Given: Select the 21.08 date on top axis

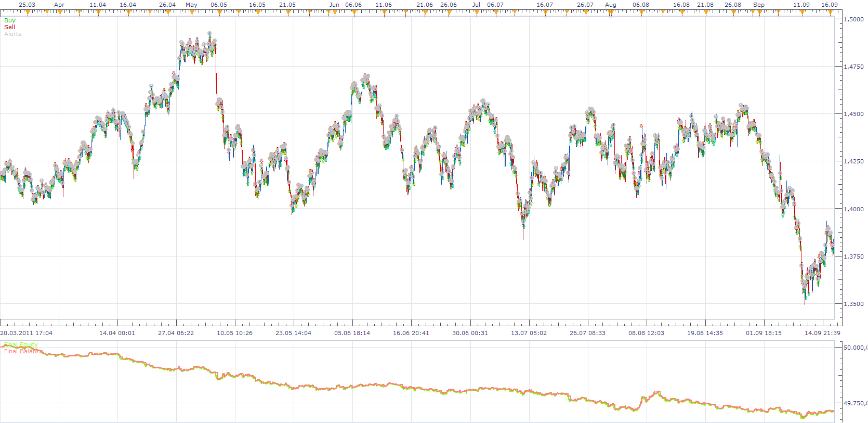Looking at the screenshot, I should pyautogui.click(x=705, y=5).
